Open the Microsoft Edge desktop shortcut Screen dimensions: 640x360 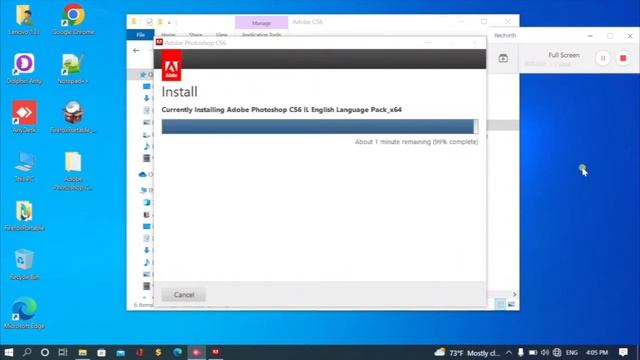[x=24, y=313]
